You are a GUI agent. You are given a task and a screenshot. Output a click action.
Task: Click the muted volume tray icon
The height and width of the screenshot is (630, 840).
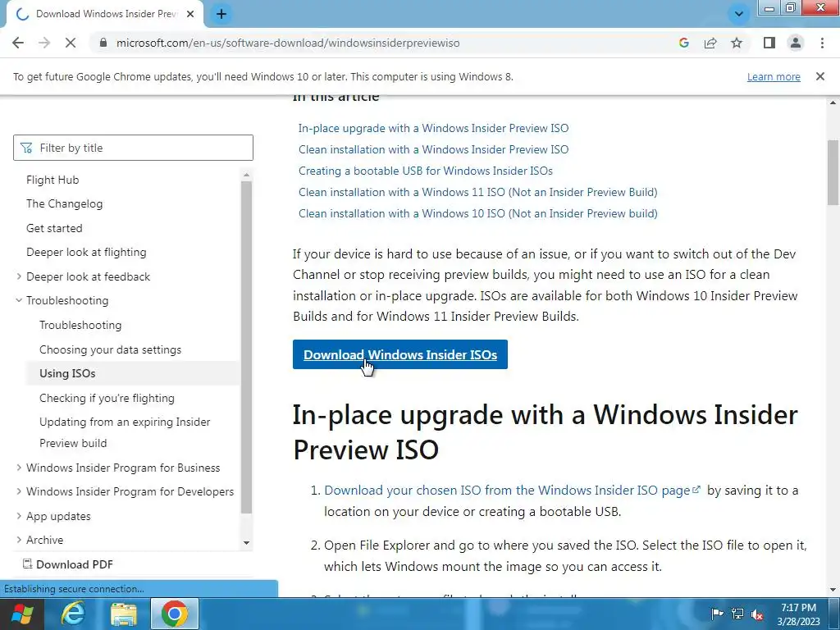(x=757, y=614)
